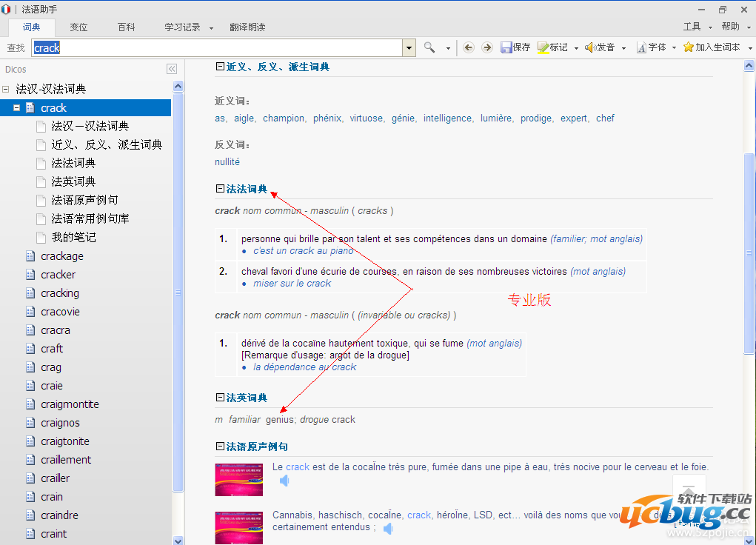Collapse the crack tree node
756x545 pixels.
[x=17, y=108]
